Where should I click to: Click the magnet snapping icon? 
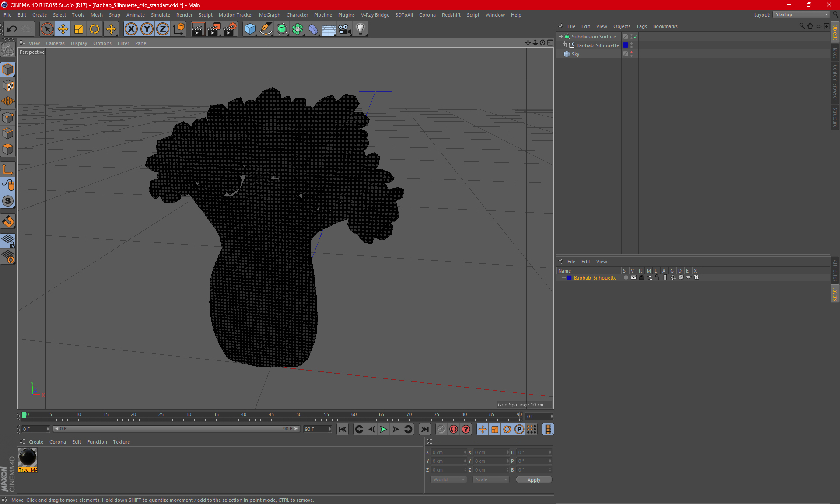click(x=8, y=221)
